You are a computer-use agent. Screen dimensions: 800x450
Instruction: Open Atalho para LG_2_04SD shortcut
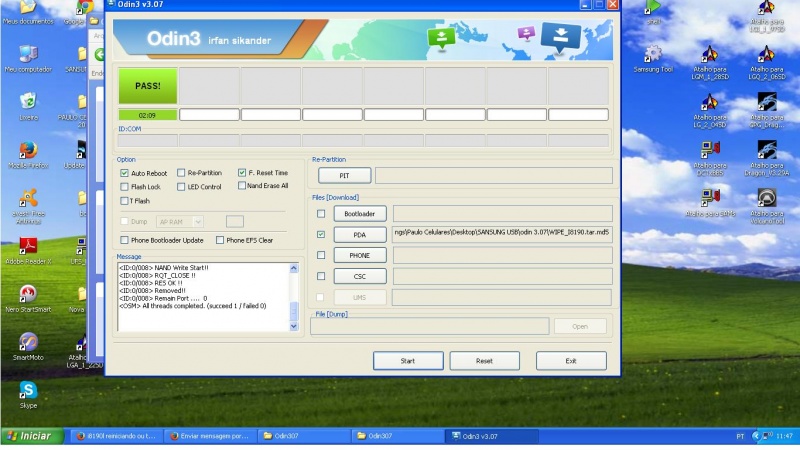coord(710,110)
